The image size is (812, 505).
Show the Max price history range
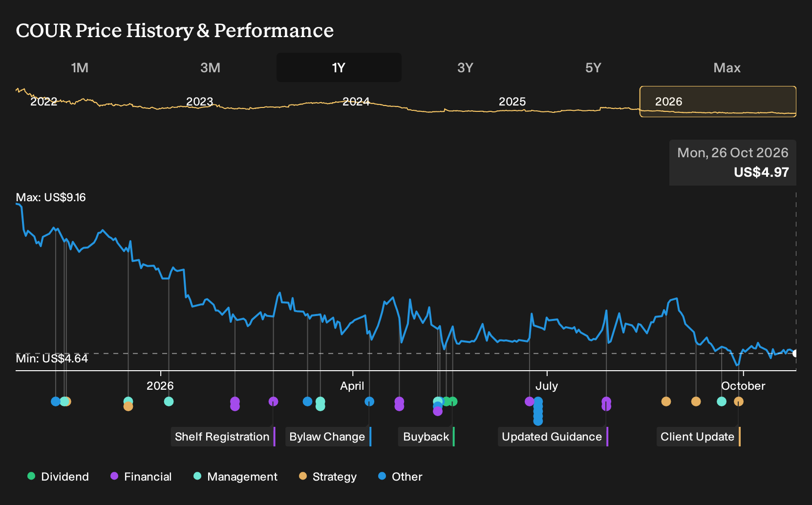(727, 67)
